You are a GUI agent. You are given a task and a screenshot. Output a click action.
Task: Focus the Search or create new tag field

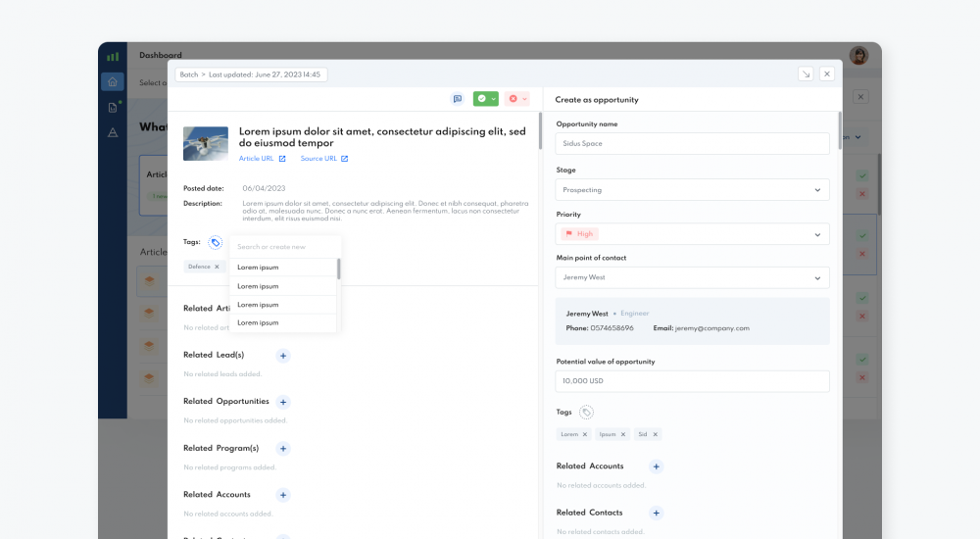[285, 247]
